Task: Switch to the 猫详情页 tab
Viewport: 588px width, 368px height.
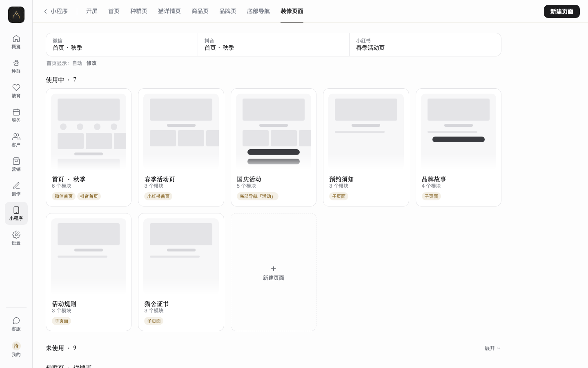Action: pos(169,11)
